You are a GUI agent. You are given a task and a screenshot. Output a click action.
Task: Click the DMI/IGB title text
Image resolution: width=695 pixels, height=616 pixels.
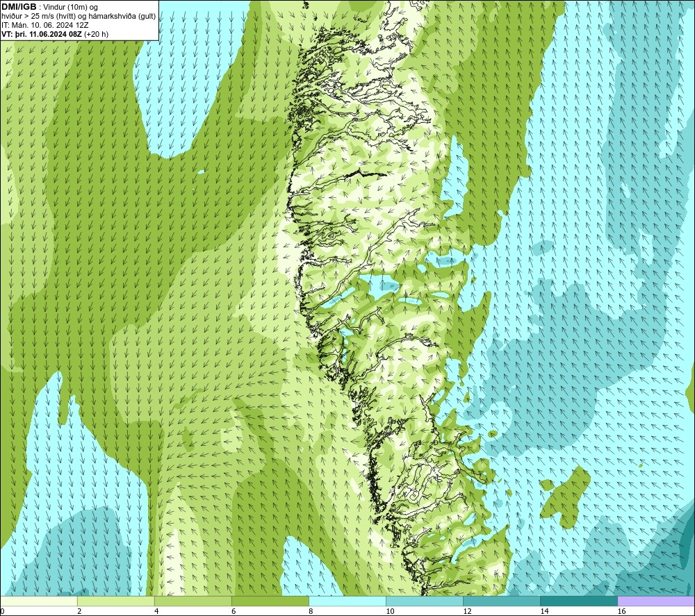pyautogui.click(x=19, y=7)
